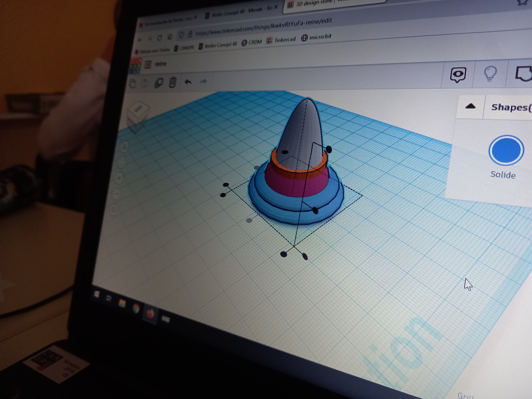Image resolution: width=532 pixels, height=399 pixels.
Task: Open the 'micro:bit' bookmark
Action: pos(316,37)
